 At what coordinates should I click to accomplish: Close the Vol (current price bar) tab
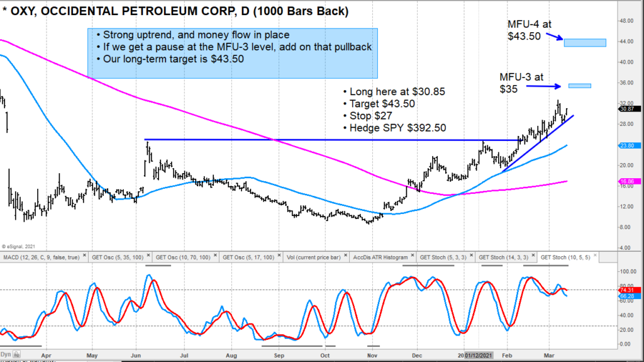click(346, 256)
